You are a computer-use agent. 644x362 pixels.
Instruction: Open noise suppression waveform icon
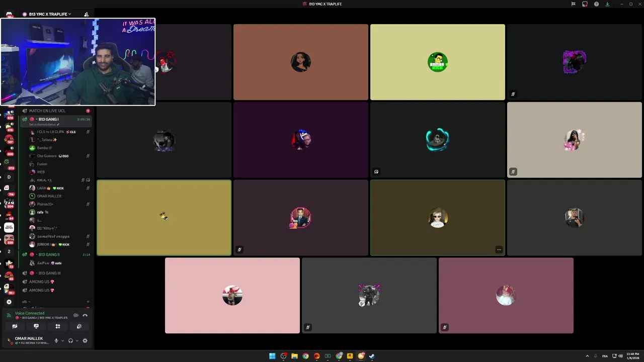[76, 315]
